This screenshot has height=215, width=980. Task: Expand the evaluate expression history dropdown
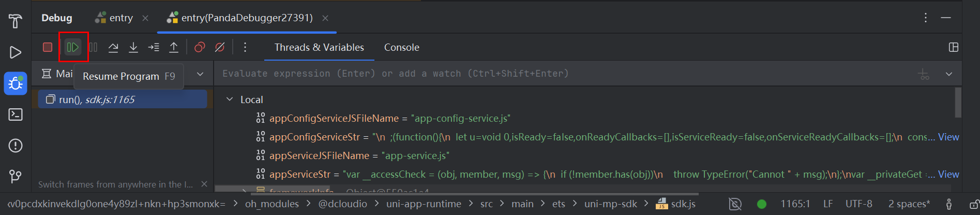coord(949,74)
